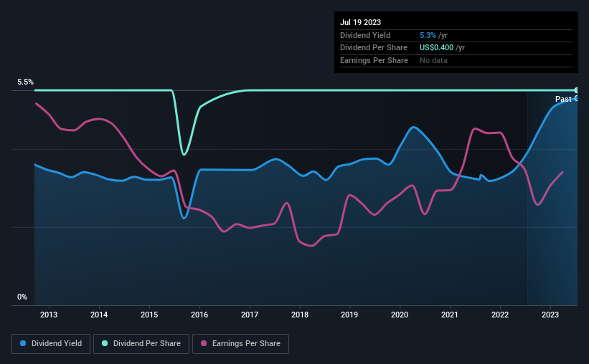Select the 2018 label on the x-axis
The image size is (589, 364).
300,315
